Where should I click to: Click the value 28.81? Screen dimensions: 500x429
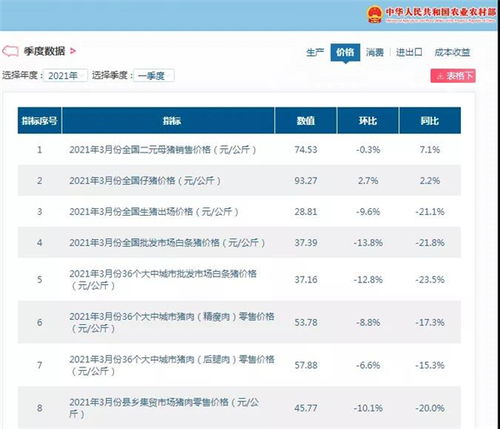pos(306,212)
